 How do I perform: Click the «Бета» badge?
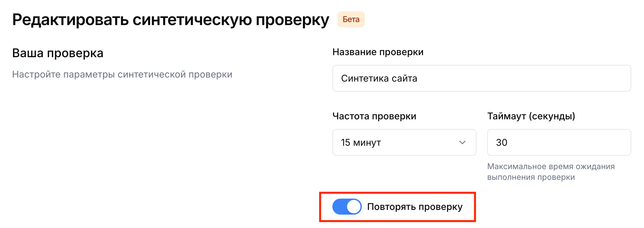tap(351, 19)
